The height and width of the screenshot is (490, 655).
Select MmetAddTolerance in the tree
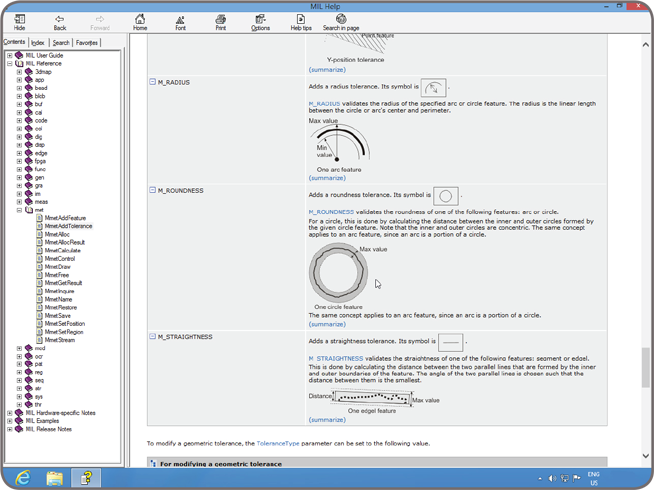pos(69,226)
